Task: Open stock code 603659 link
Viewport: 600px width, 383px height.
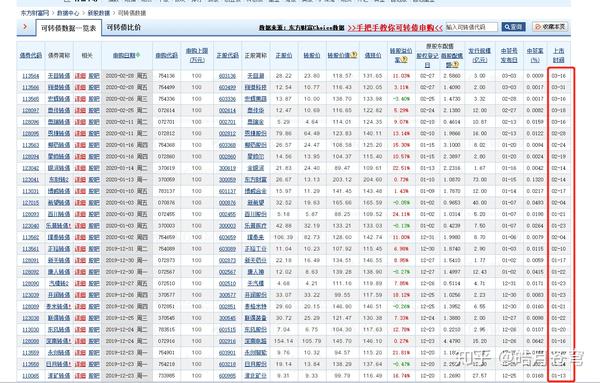Action: [227, 237]
